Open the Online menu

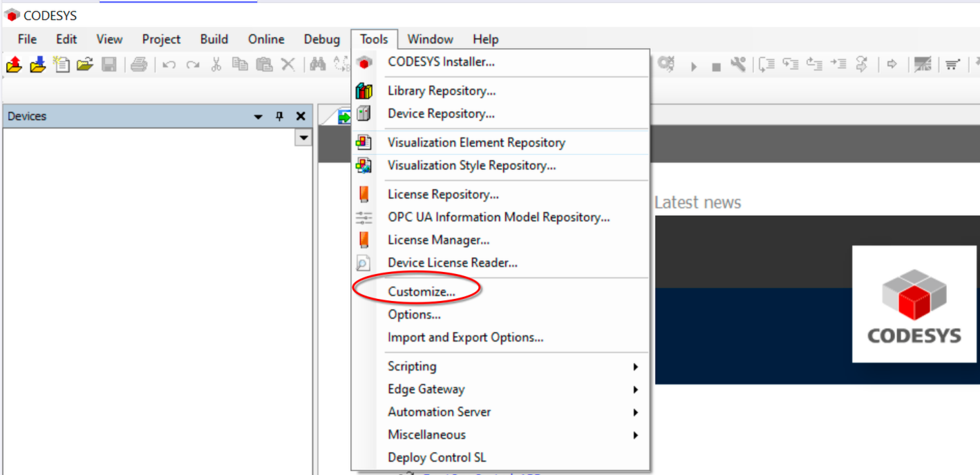[x=266, y=39]
